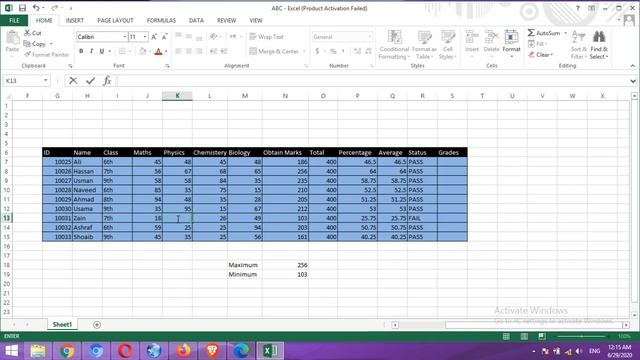Click the Help question mark button
640x360 pixels.
[577, 8]
